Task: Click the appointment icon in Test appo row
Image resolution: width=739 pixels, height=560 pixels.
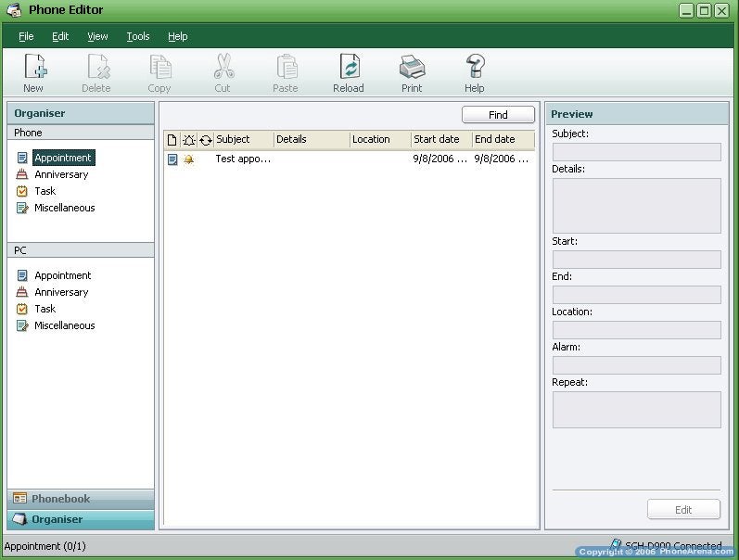Action: tap(172, 159)
